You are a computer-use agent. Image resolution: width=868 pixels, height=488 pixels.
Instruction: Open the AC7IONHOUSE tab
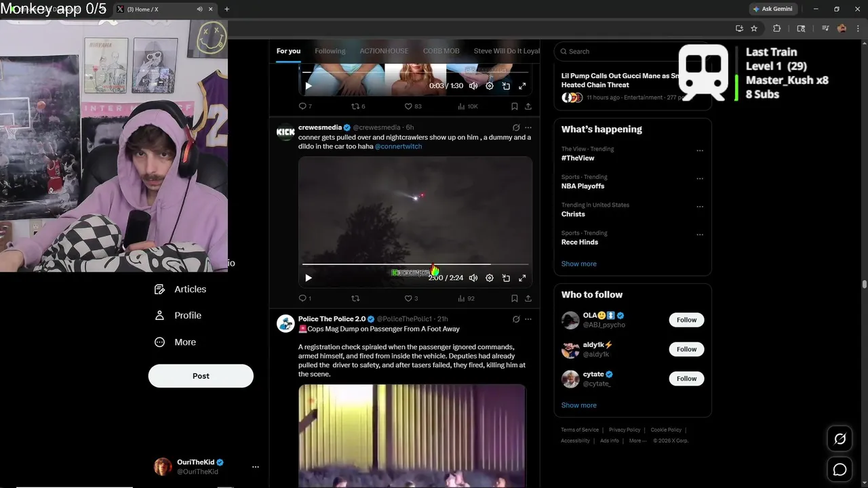(x=384, y=51)
